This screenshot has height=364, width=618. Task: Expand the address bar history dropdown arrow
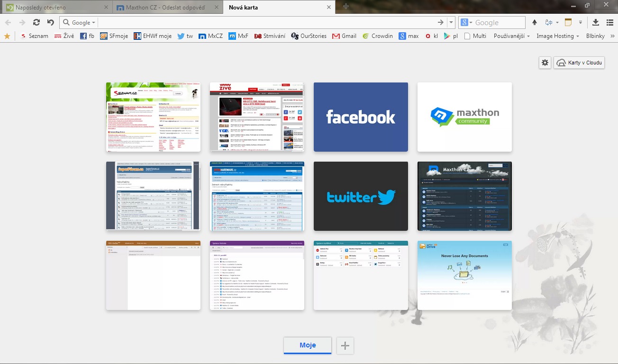[x=451, y=22]
